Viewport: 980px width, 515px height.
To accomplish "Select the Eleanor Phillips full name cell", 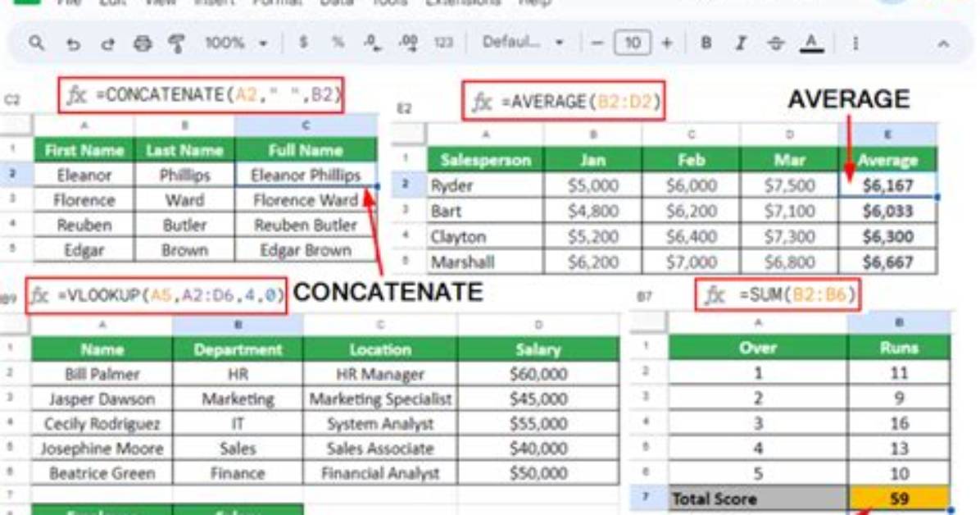I will click(306, 175).
